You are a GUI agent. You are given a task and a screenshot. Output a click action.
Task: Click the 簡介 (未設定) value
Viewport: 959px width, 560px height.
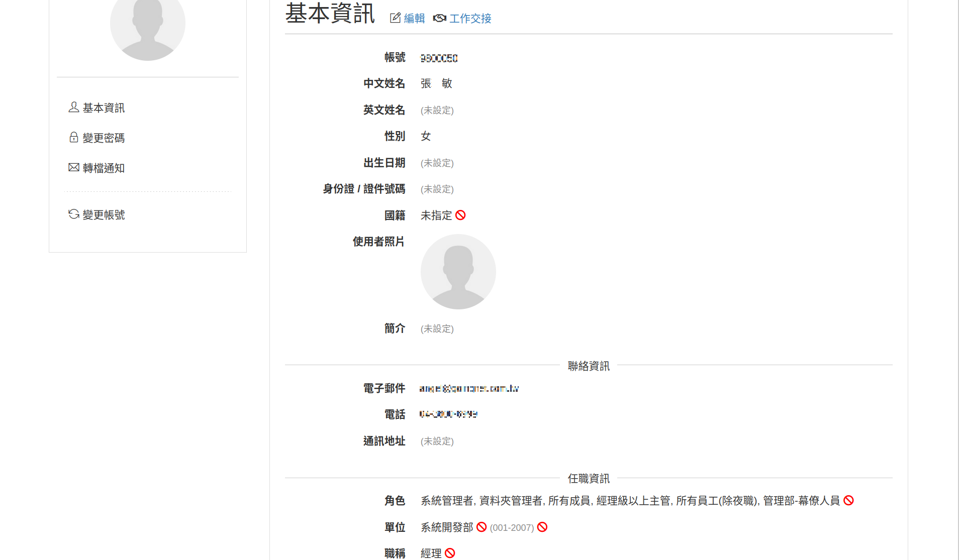tap(437, 329)
